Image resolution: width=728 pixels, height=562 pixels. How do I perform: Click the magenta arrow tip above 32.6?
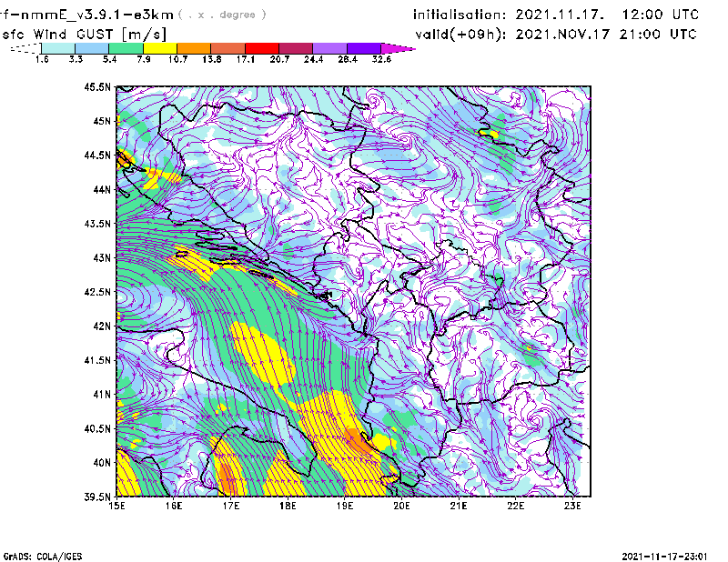398,48
